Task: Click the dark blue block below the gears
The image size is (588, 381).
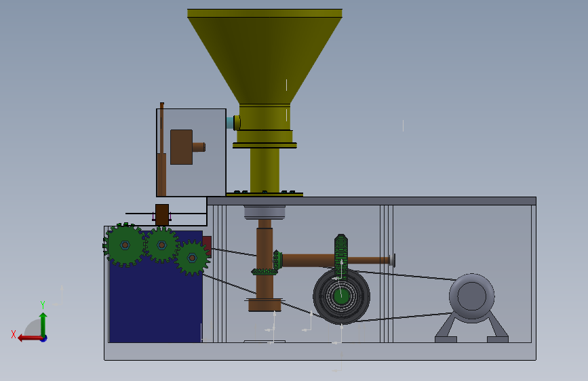Action: 155,296
